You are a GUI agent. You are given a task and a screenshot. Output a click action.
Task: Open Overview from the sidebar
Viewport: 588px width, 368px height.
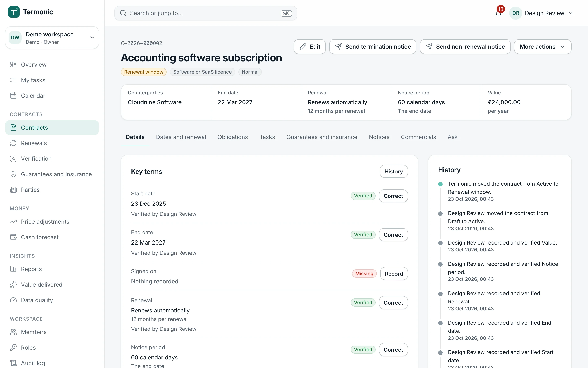click(52, 64)
